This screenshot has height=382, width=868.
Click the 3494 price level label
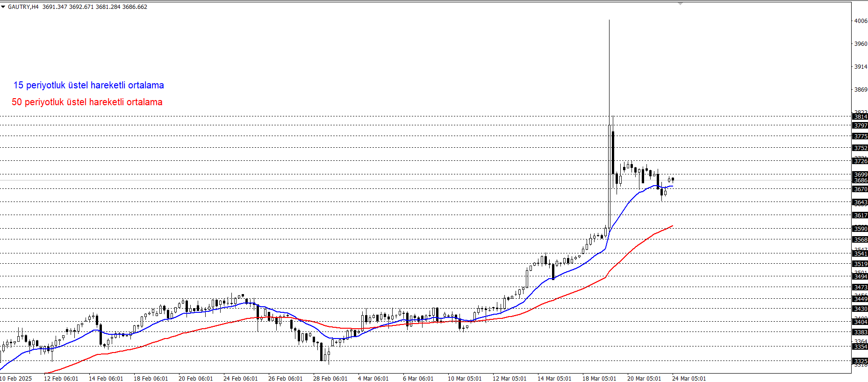(861, 276)
